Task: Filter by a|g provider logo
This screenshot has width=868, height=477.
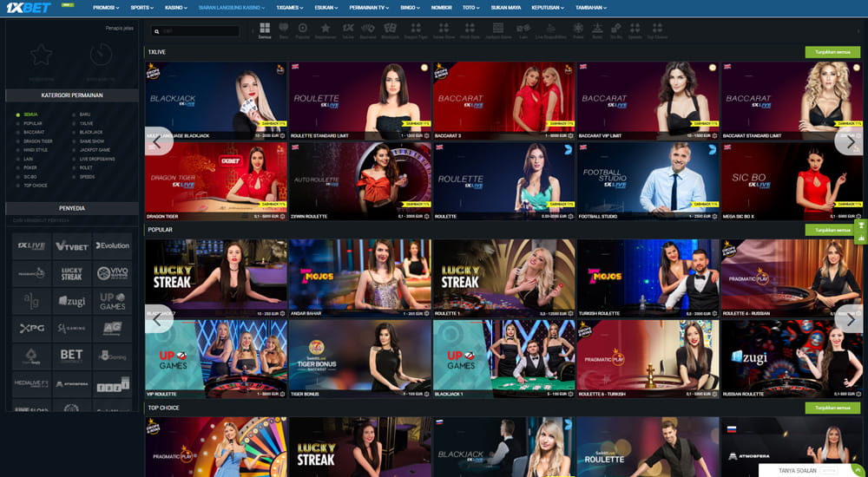Action: point(31,301)
